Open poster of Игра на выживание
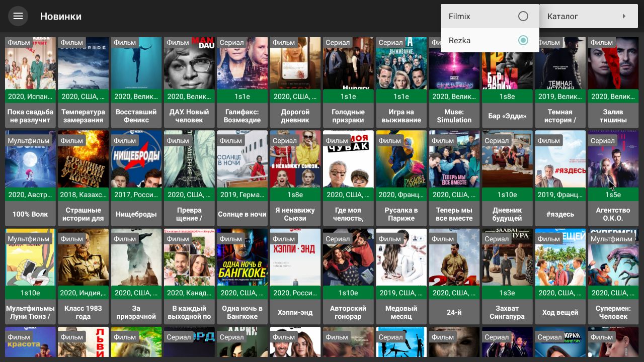 coord(401,63)
